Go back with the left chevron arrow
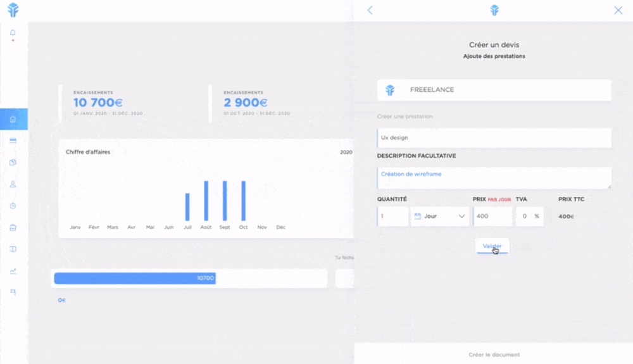The height and width of the screenshot is (364, 633). [370, 10]
